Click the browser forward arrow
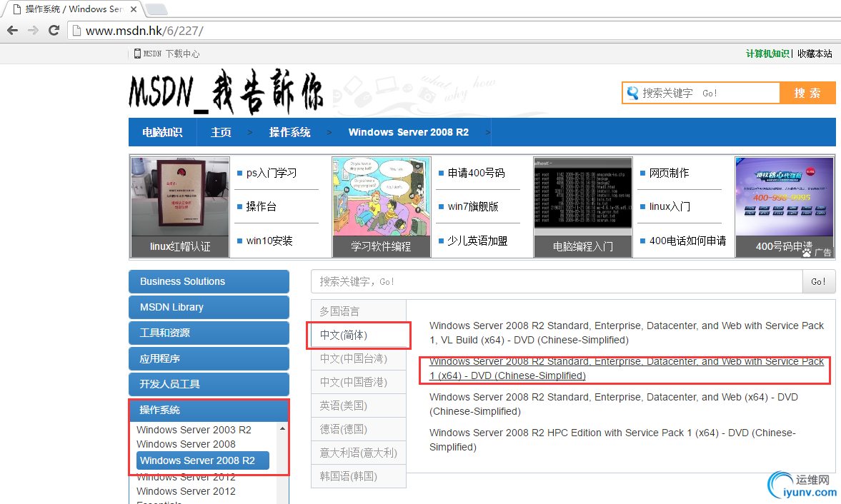Image resolution: width=841 pixels, height=504 pixels. 33,31
